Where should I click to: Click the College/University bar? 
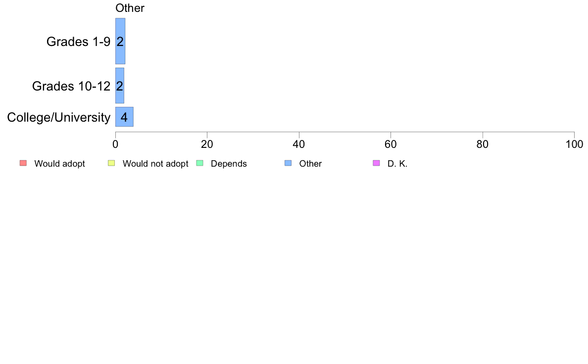tap(124, 117)
